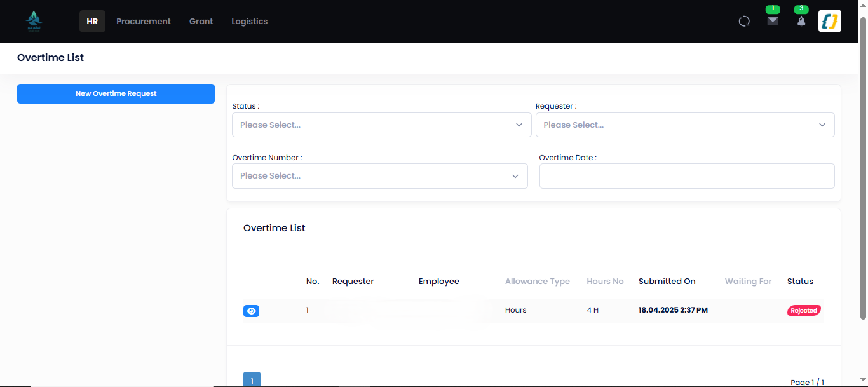Switch to the Grant module

click(x=201, y=21)
